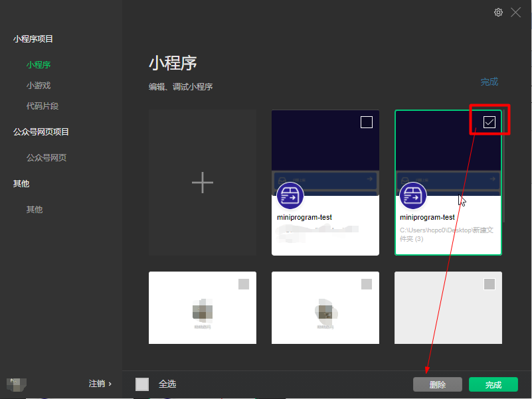Click the project path C:\Users\hcpc0\Desktop text

coord(446,234)
